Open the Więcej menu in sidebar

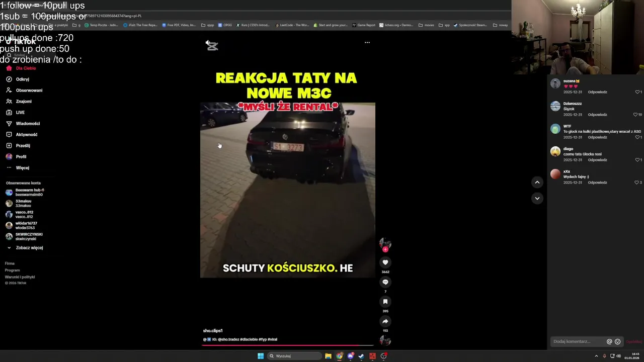pos(18,168)
